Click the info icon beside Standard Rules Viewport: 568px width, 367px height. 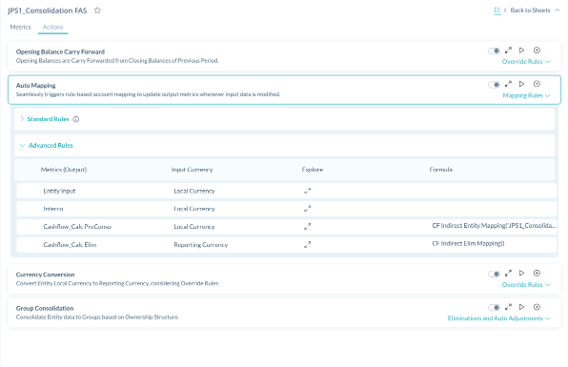pos(76,119)
